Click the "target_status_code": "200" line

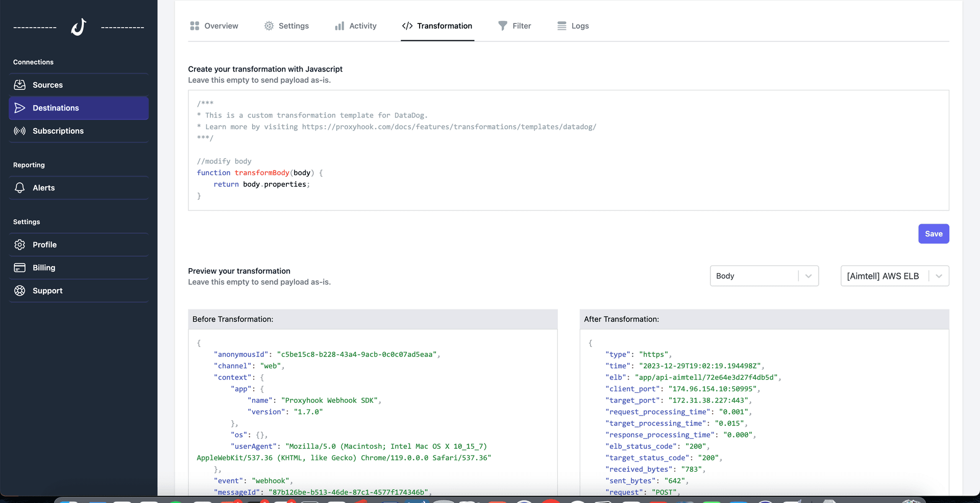664,458
